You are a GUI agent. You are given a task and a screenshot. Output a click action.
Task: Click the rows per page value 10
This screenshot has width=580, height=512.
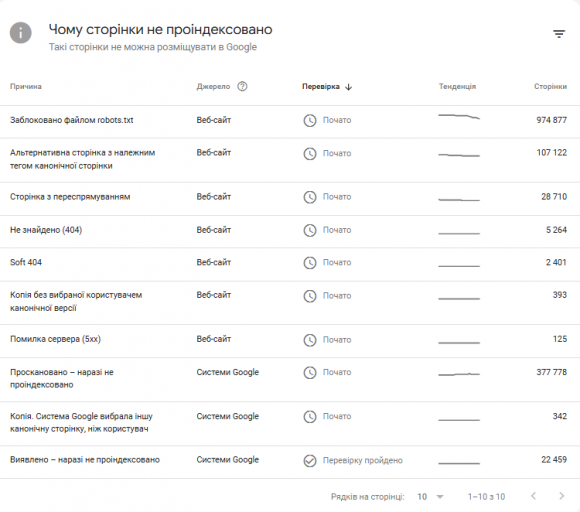422,496
